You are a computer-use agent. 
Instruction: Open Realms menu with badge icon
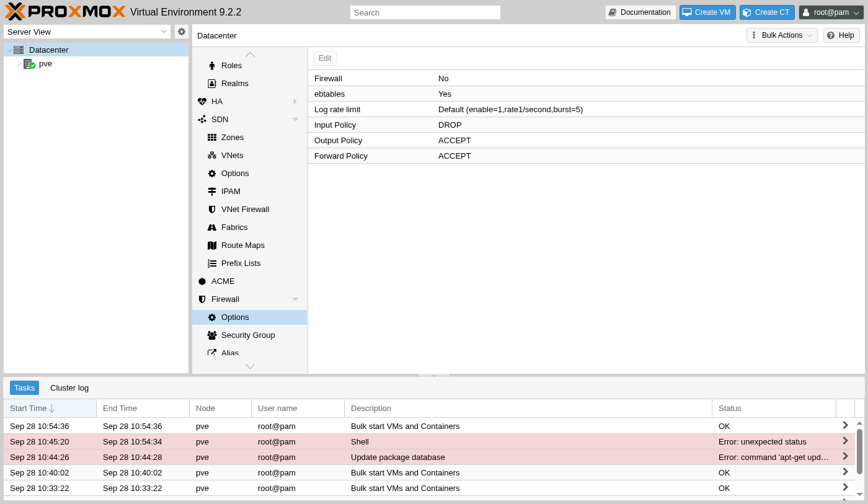click(x=249, y=83)
